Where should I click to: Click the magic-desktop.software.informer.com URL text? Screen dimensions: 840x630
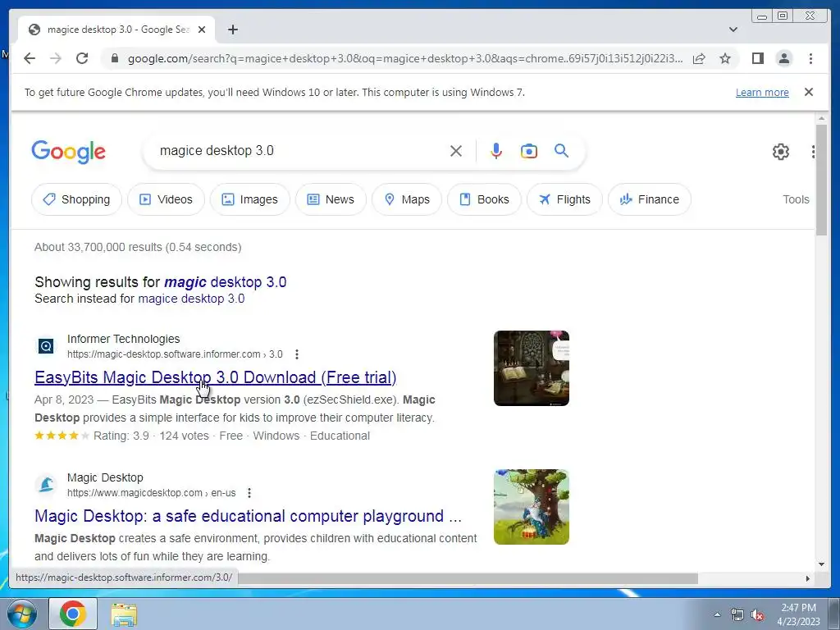(x=175, y=354)
